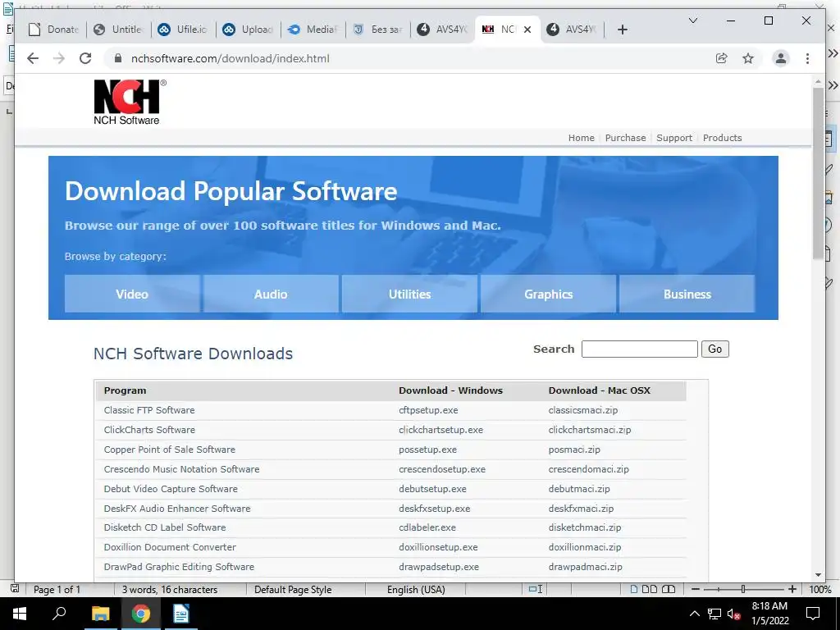This screenshot has width=840, height=630.
Task: Open the Purchase link
Action: pyautogui.click(x=625, y=138)
